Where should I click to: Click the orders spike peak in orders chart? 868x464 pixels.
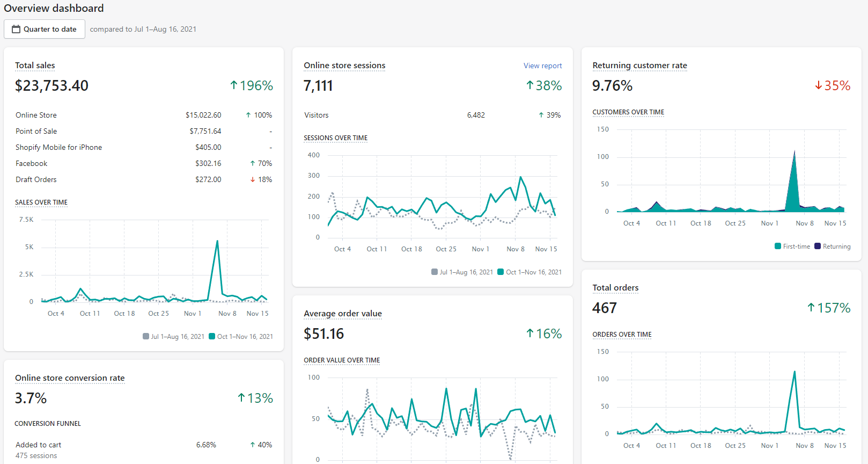click(795, 372)
